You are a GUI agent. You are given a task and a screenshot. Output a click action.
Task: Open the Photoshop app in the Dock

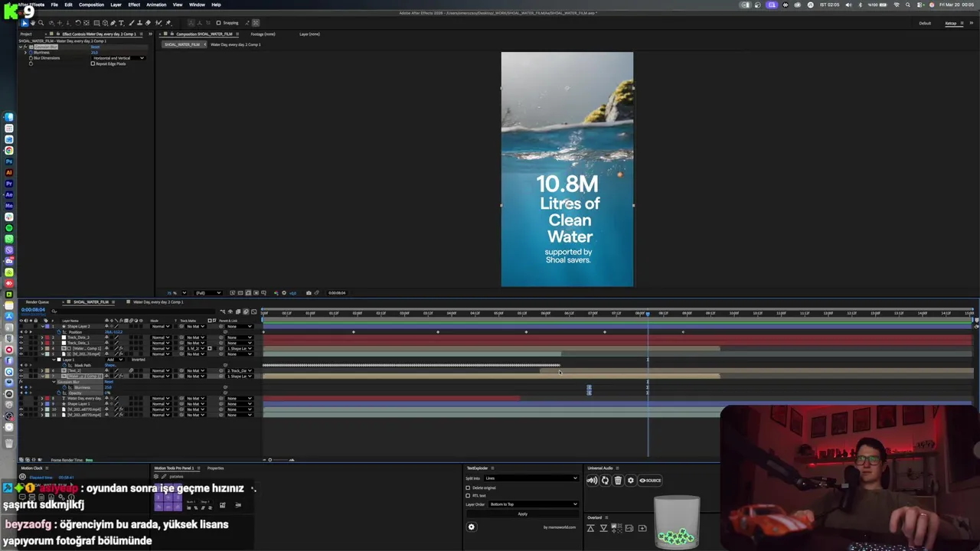point(8,161)
